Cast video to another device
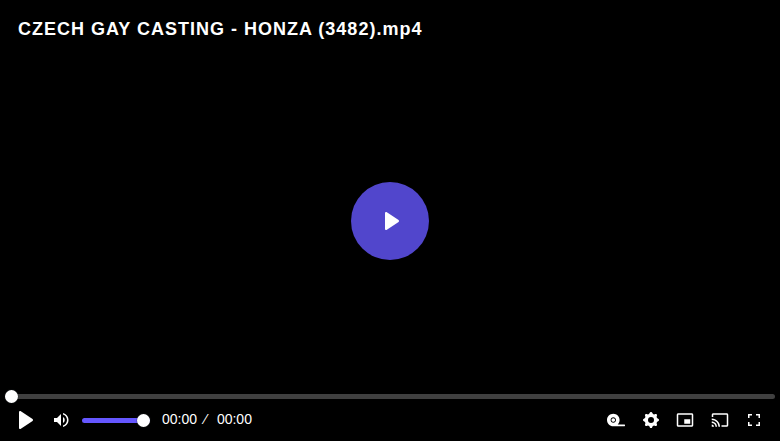The image size is (780, 441). (x=720, y=420)
